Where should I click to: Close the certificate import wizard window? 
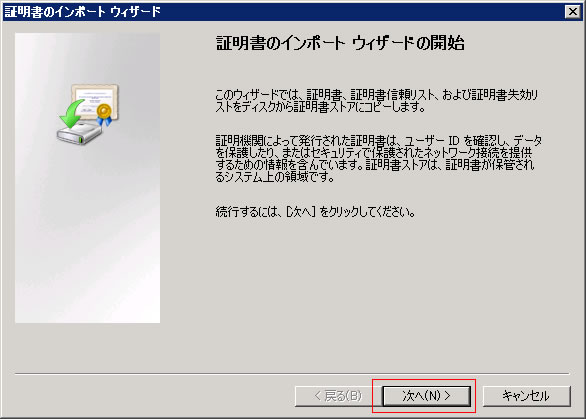573,12
